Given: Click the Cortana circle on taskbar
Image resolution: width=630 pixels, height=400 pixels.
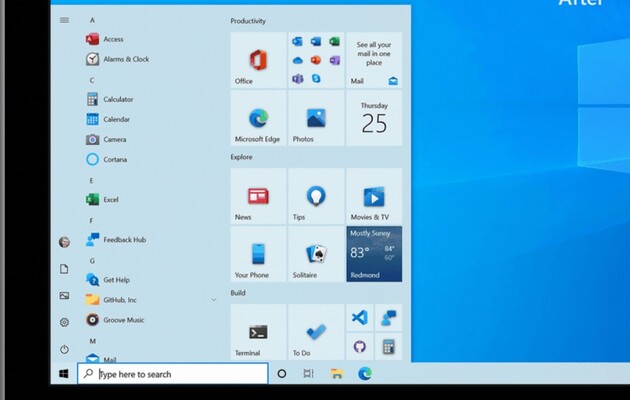Looking at the screenshot, I should click(282, 374).
